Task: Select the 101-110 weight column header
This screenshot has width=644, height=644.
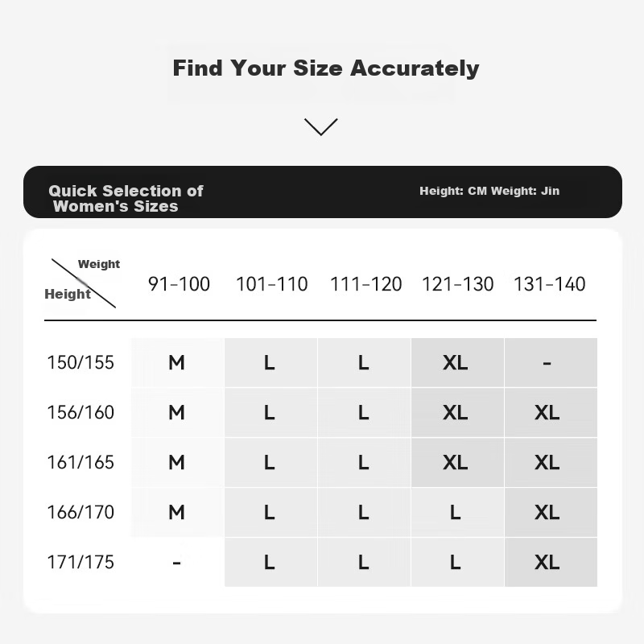Action: 272,284
